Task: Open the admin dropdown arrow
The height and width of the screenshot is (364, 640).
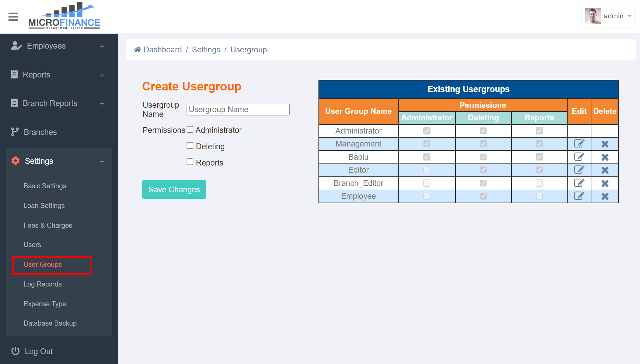Action: pyautogui.click(x=629, y=16)
